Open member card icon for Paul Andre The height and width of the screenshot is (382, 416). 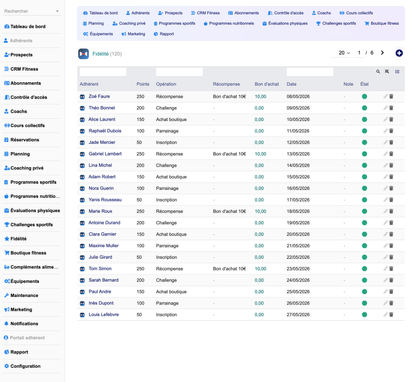[82, 292]
